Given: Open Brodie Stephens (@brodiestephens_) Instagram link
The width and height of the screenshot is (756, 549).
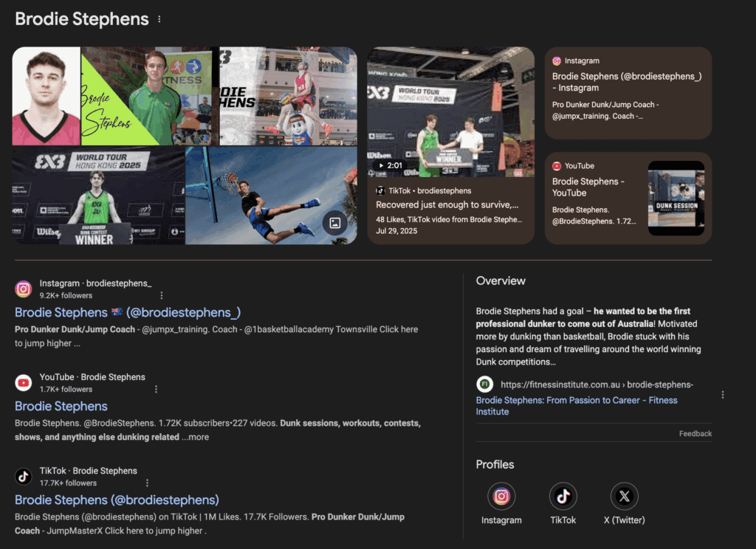Looking at the screenshot, I should click(x=128, y=312).
